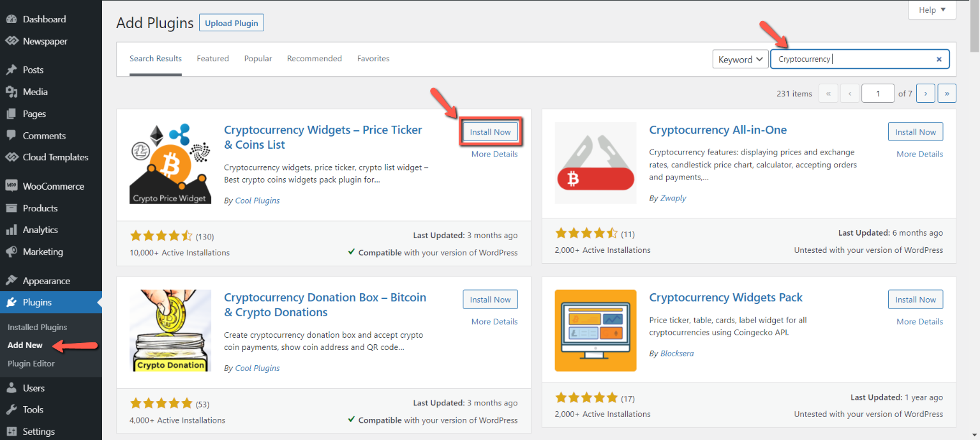Install the Cryptocurrency All-in-One plugin
The width and height of the screenshot is (980, 440).
pos(916,132)
